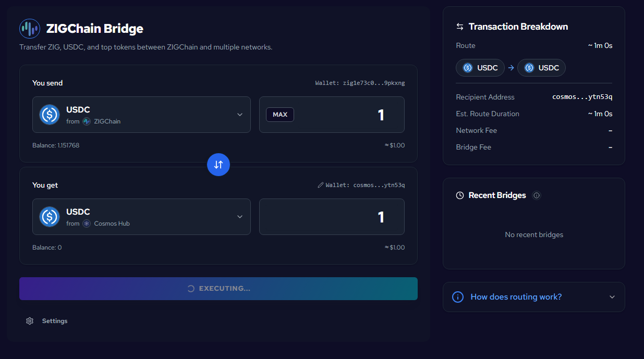
Task: Click the destination USDC pill in Route
Action: click(x=541, y=68)
